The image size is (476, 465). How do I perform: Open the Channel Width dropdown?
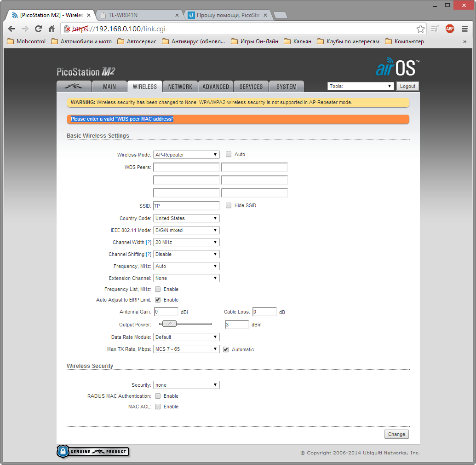pos(186,242)
